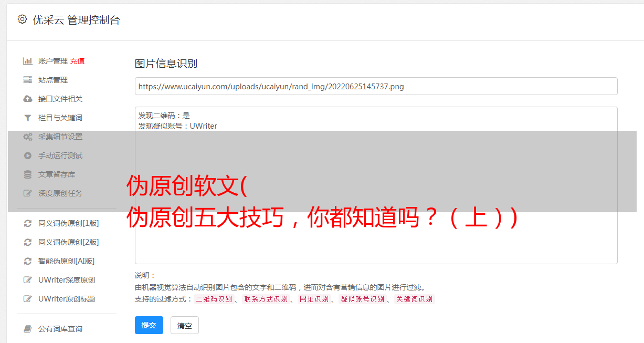Click the gear icon beside 优采云 管理控制台
Image resolution: width=644 pixels, height=343 pixels.
coord(22,19)
